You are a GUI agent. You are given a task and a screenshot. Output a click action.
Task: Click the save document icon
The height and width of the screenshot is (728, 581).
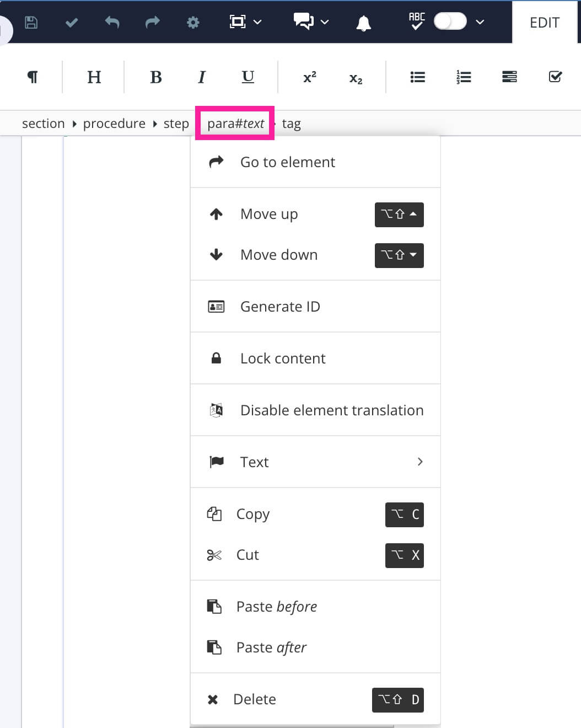[31, 22]
